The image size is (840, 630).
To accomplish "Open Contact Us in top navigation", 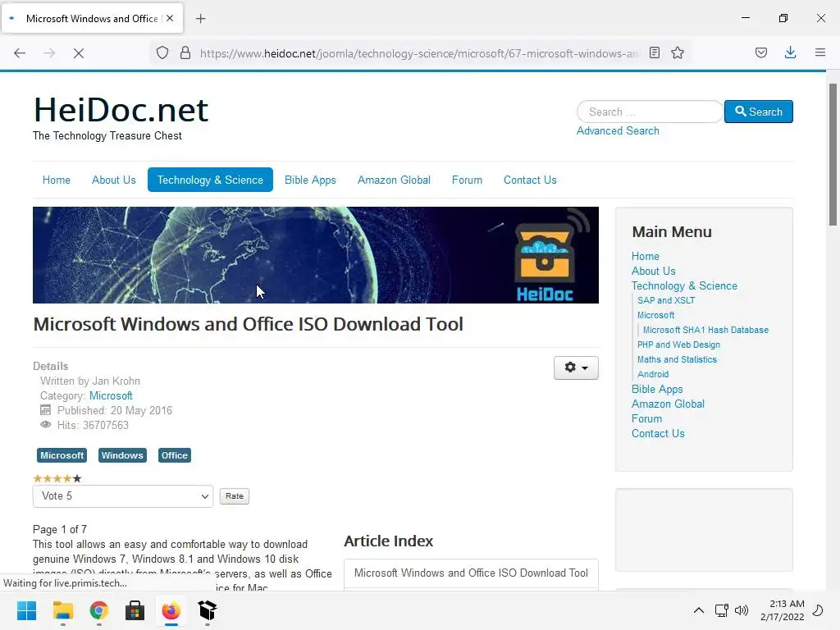I will coord(530,180).
